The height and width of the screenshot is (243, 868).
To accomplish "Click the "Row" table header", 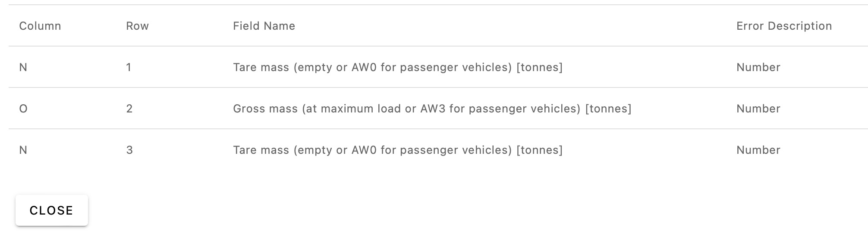I will [x=137, y=26].
